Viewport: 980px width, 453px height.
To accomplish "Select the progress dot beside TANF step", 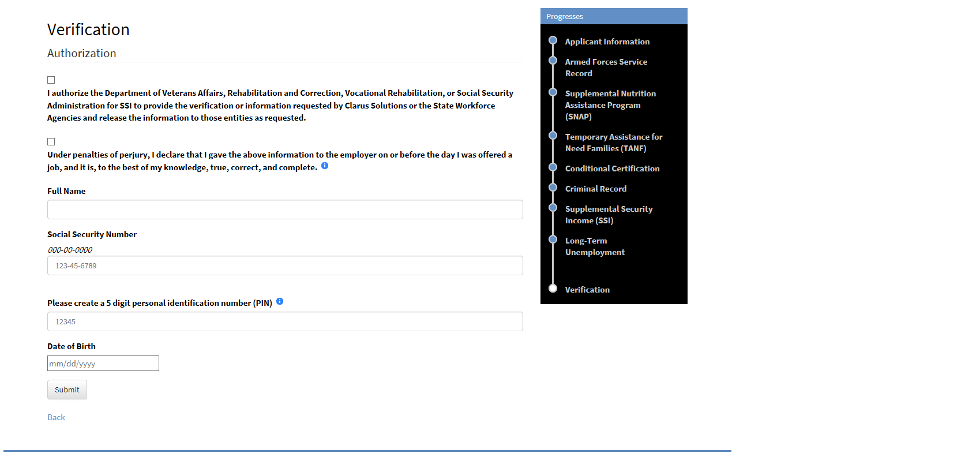I will (553, 136).
